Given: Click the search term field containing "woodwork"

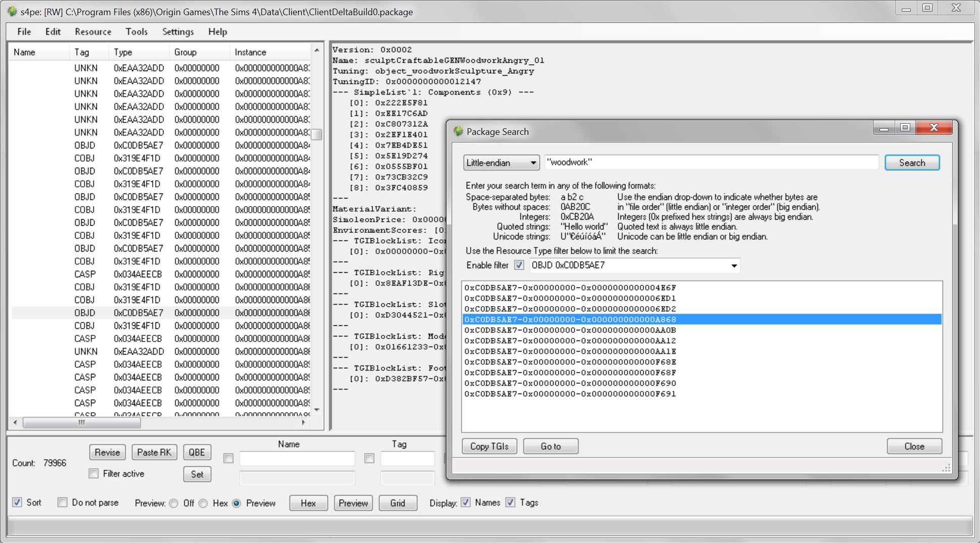Looking at the screenshot, I should [x=711, y=162].
